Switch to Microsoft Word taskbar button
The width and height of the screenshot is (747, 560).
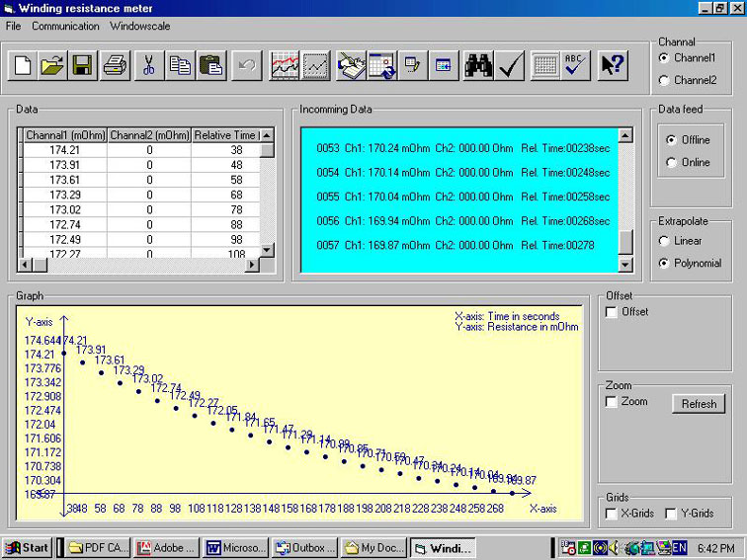(235, 548)
